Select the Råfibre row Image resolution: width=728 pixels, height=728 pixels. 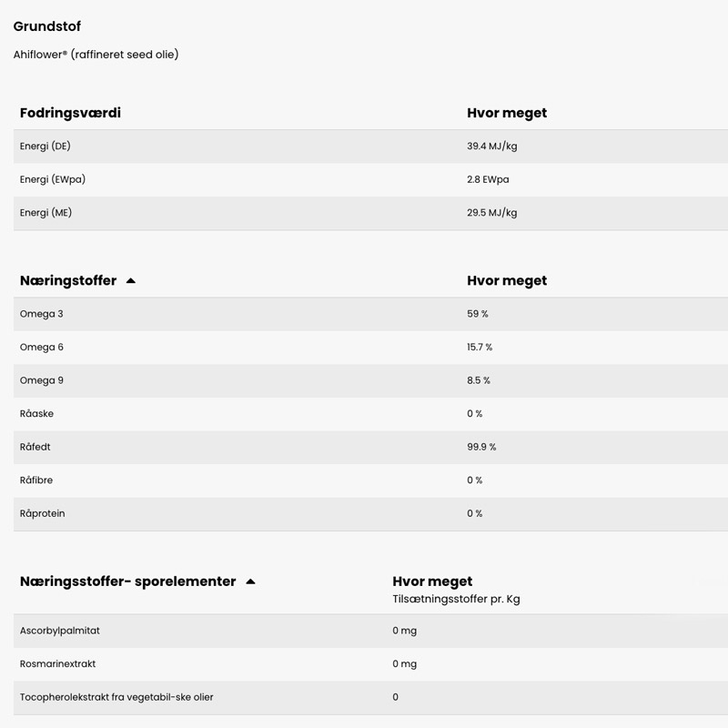(370, 480)
